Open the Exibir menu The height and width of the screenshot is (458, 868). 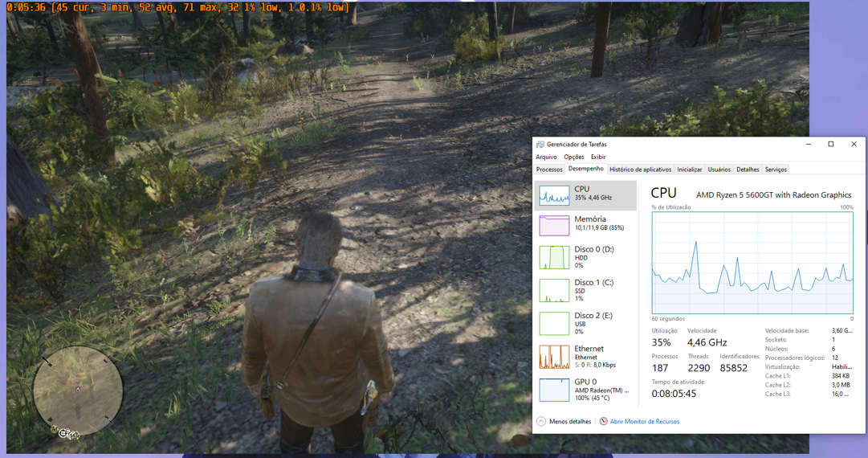coord(598,157)
